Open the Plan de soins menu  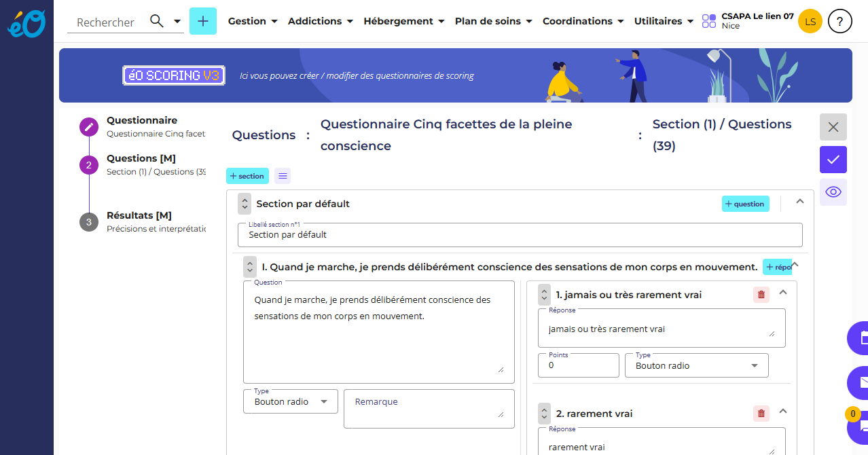tap(494, 21)
